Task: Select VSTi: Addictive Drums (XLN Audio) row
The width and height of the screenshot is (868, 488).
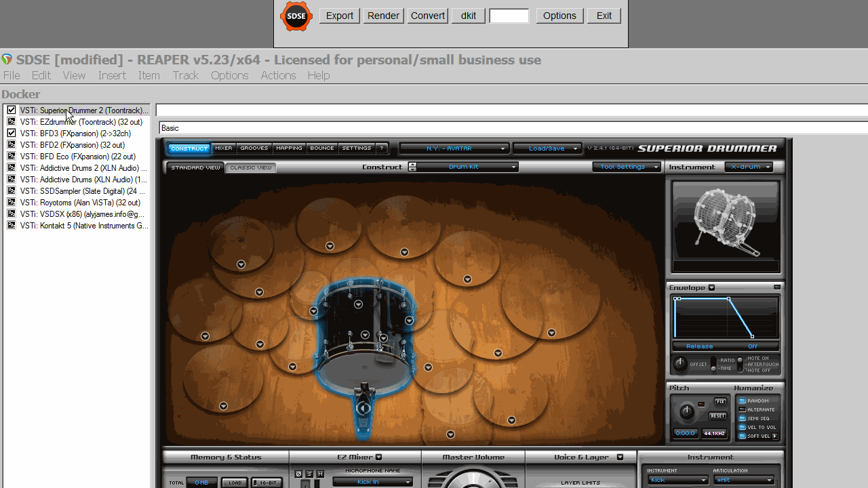Action: point(83,180)
